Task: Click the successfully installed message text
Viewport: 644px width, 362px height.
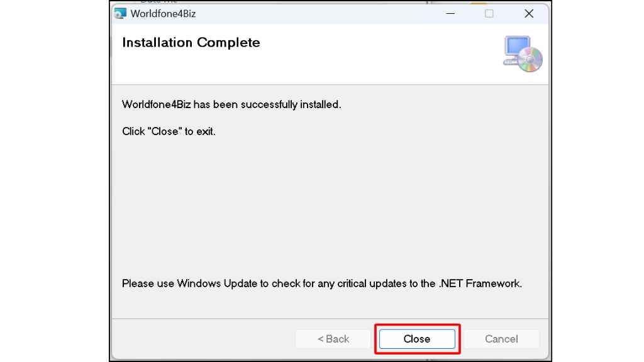Action: (231, 104)
